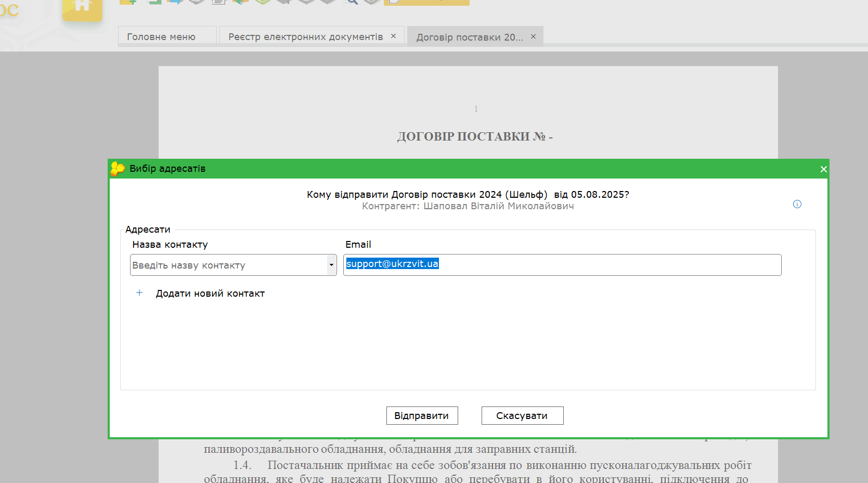The image size is (868, 483).
Task: Click the folder with plus toolbar icon
Action: tap(128, 2)
